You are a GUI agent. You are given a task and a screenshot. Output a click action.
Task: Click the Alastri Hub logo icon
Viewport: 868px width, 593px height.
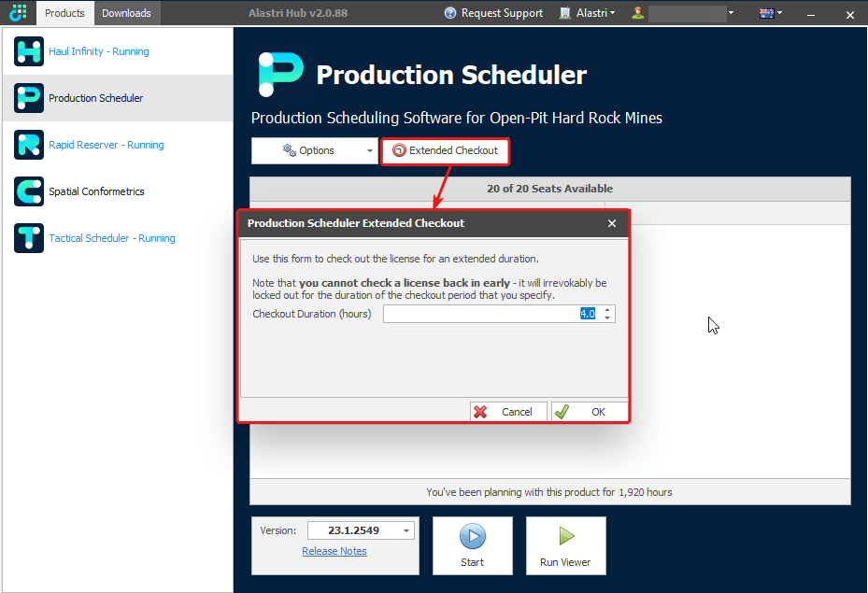[x=18, y=13]
